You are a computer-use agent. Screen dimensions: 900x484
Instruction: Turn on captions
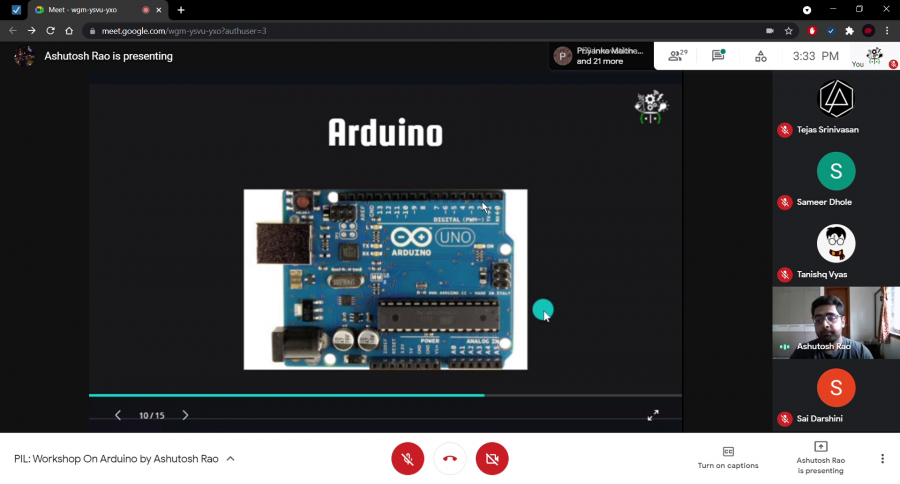tap(728, 456)
